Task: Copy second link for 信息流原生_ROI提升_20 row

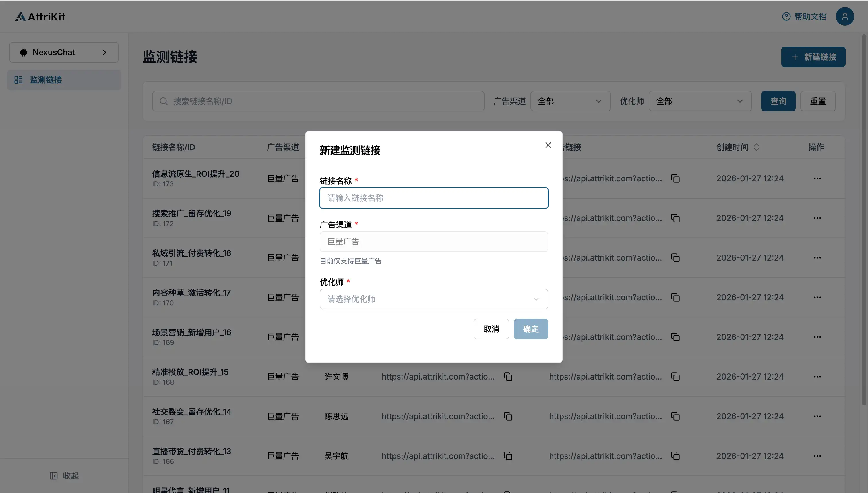Action: tap(675, 178)
